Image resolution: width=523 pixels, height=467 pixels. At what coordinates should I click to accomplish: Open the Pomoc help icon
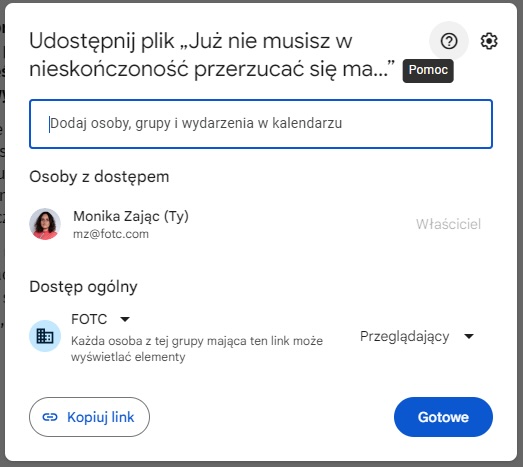[x=449, y=41]
